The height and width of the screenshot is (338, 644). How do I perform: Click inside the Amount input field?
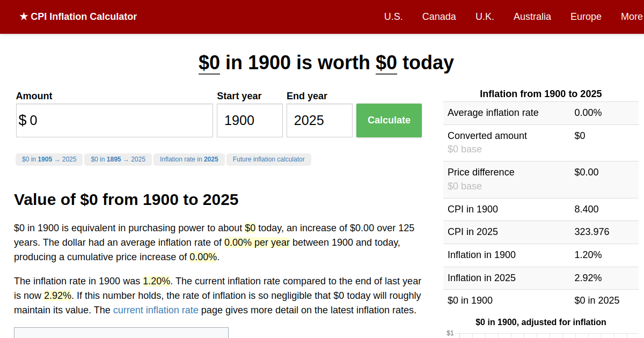coord(114,120)
